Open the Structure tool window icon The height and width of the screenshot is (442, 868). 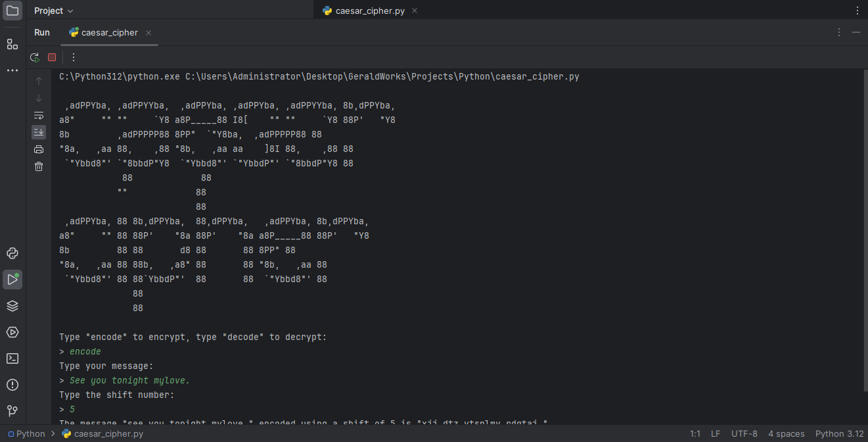(x=12, y=44)
